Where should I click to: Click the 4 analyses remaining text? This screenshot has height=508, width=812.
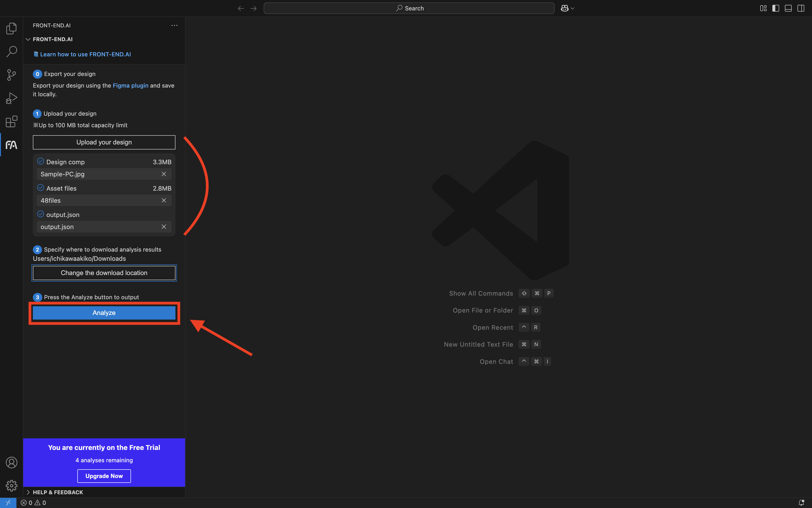click(x=104, y=460)
